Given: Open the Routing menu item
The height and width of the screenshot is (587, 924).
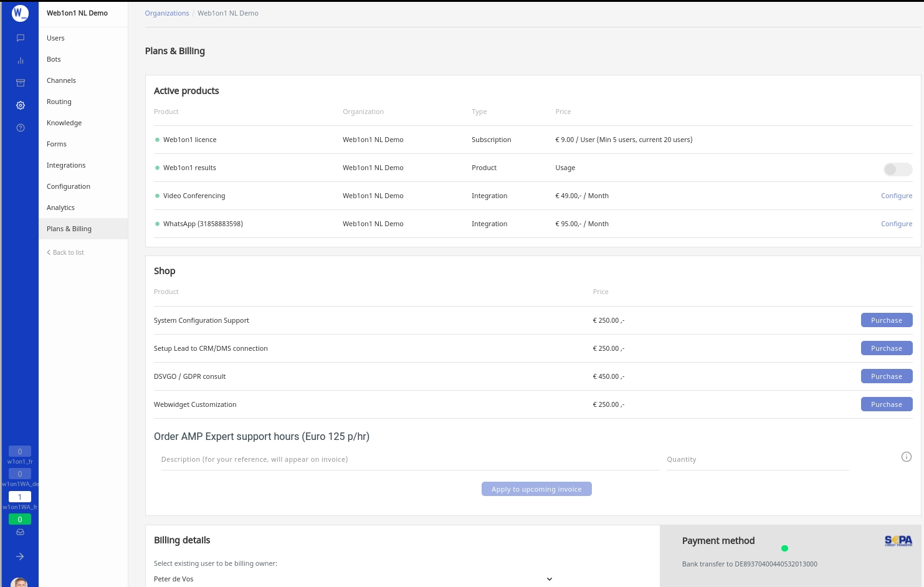Looking at the screenshot, I should coord(83,102).
